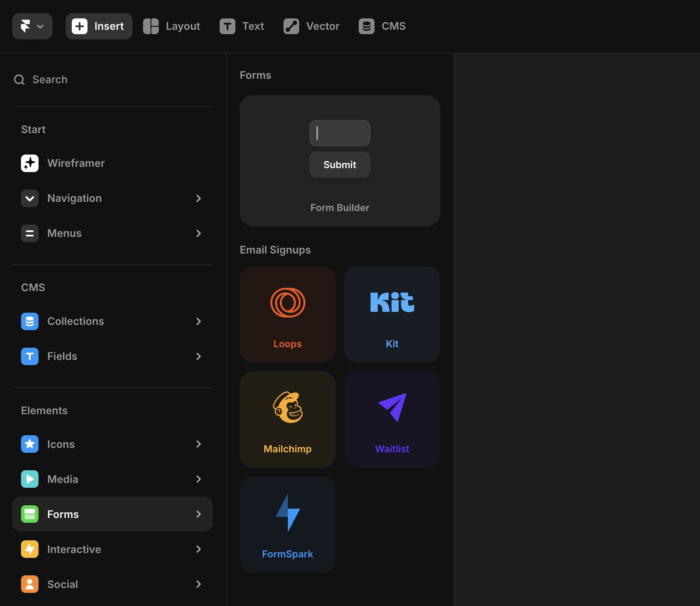Select the Mailchimp card label
This screenshot has width=700, height=606.
tap(287, 449)
